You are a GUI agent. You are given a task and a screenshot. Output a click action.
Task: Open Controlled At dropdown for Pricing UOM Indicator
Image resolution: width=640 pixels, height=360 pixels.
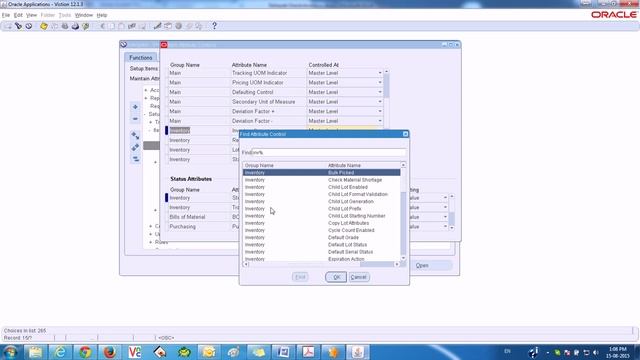(380, 82)
